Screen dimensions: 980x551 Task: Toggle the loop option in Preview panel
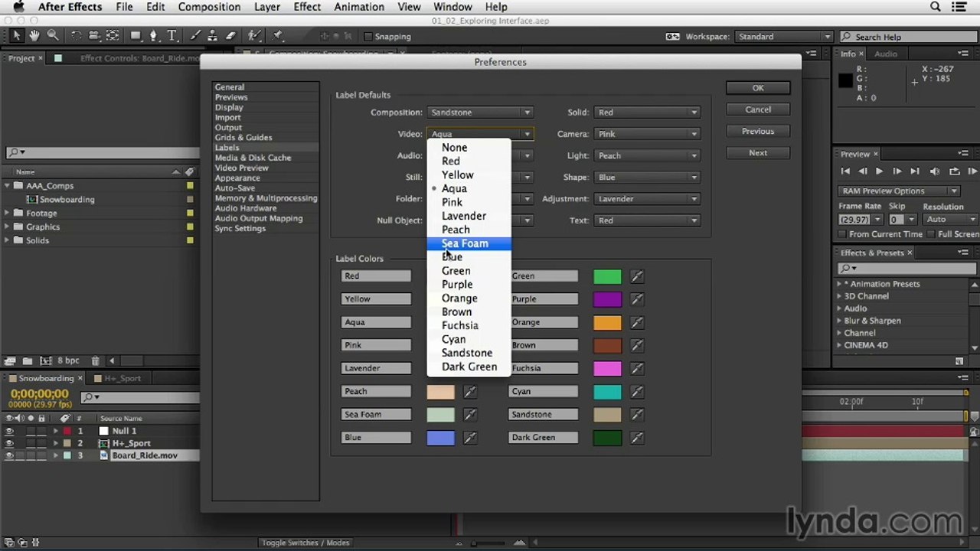click(954, 171)
